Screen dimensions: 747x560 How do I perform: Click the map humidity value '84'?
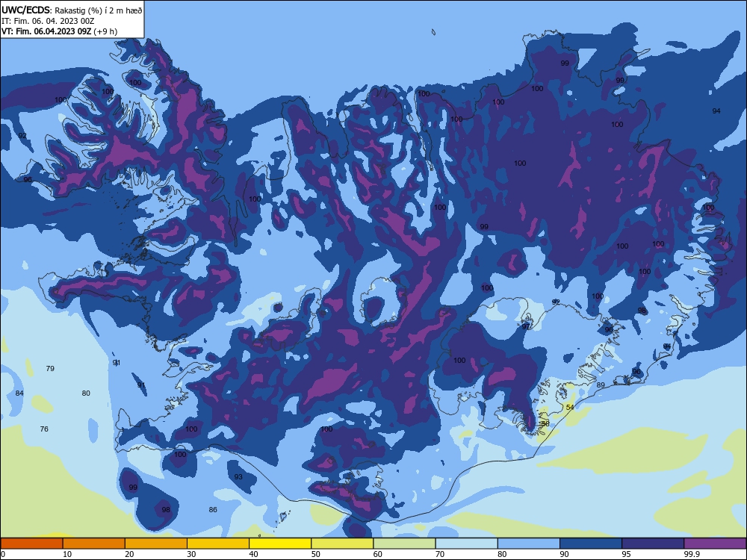coord(19,393)
